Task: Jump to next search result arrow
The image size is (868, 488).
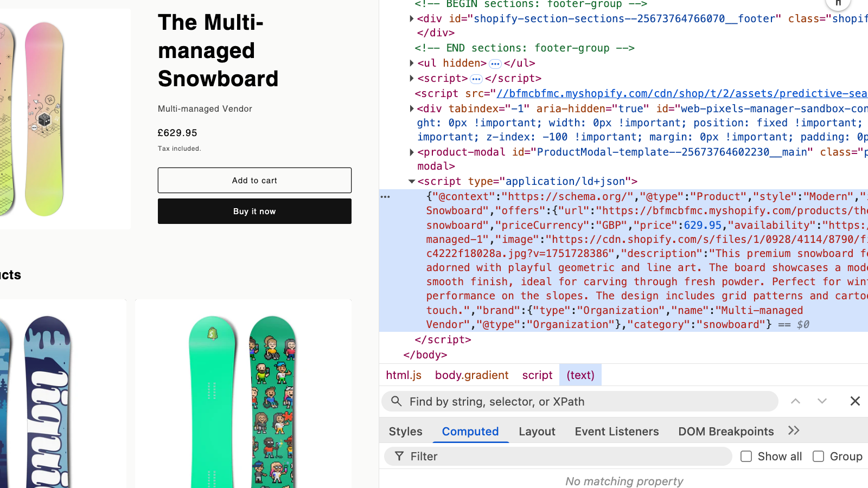Action: [822, 401]
